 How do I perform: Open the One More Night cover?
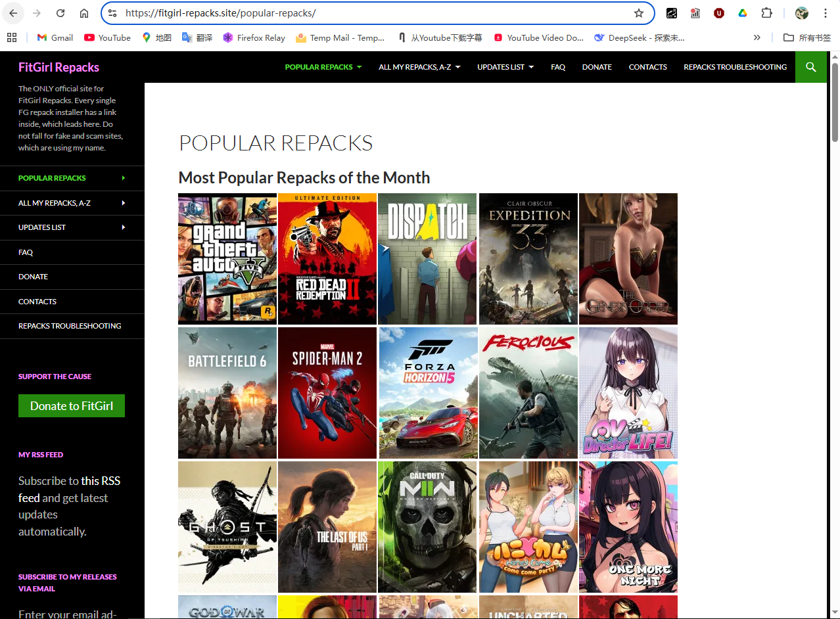click(628, 527)
